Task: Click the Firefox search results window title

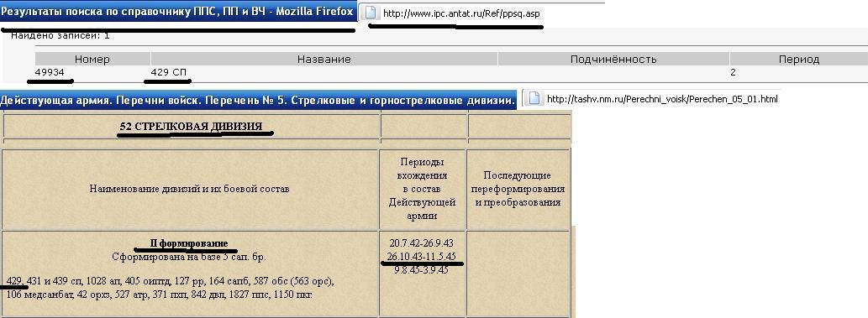Action: click(177, 12)
